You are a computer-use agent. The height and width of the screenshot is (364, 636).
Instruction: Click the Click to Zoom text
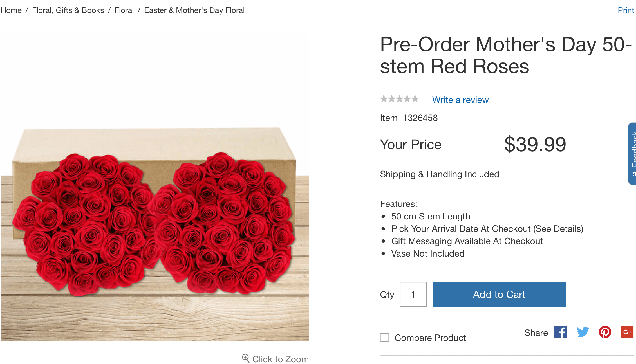pos(280,359)
